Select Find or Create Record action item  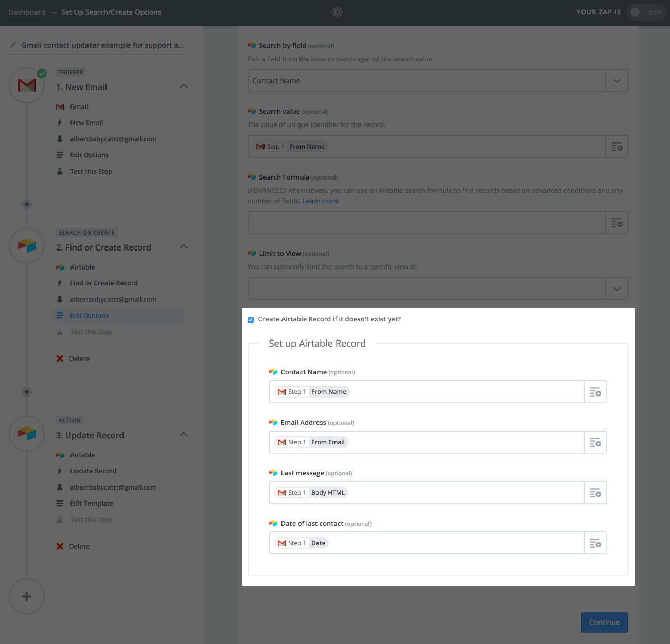[104, 283]
